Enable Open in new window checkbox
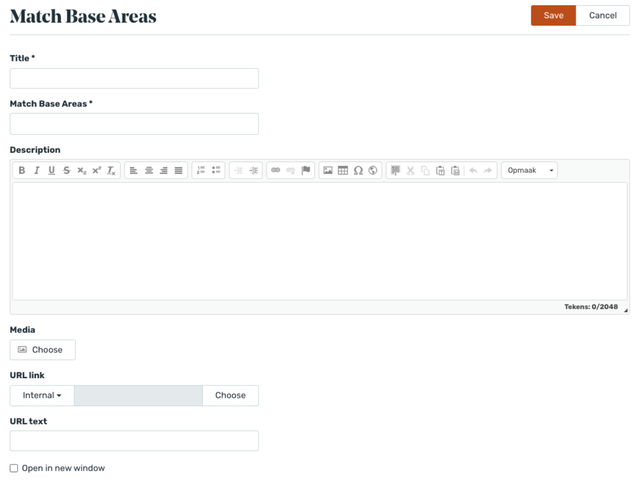 click(14, 468)
